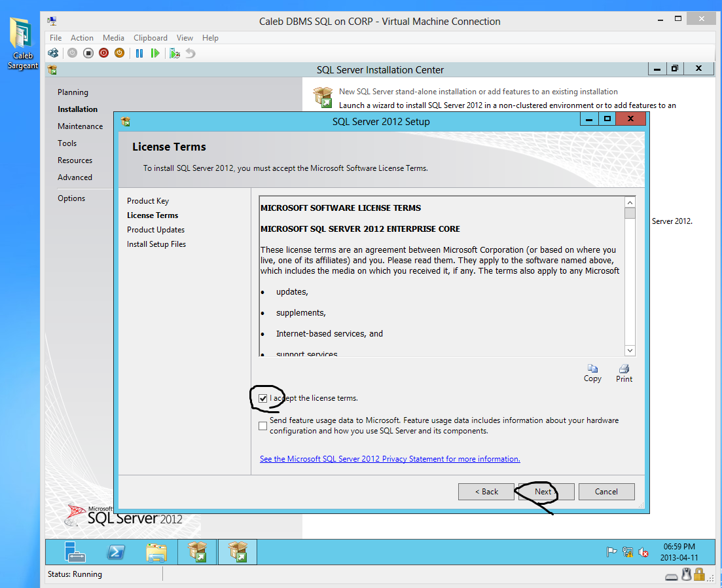
Task: Click the red Shut Down VM icon
Action: point(104,54)
